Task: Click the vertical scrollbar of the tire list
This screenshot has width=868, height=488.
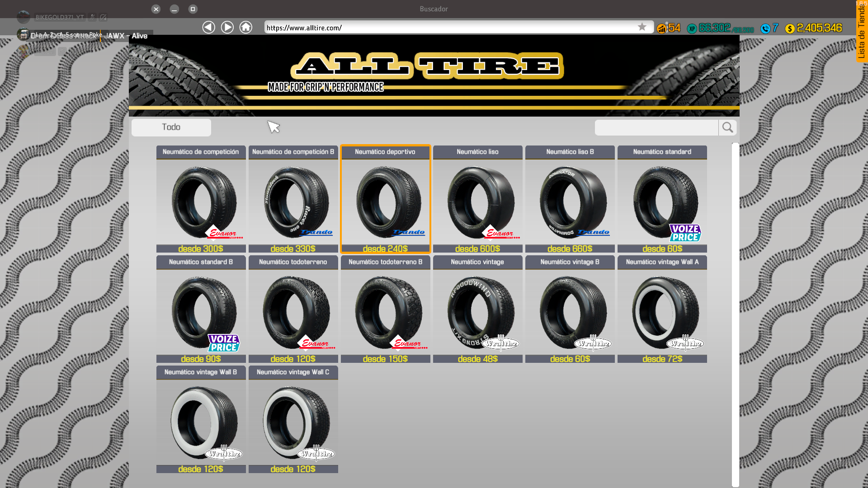Action: click(736, 314)
